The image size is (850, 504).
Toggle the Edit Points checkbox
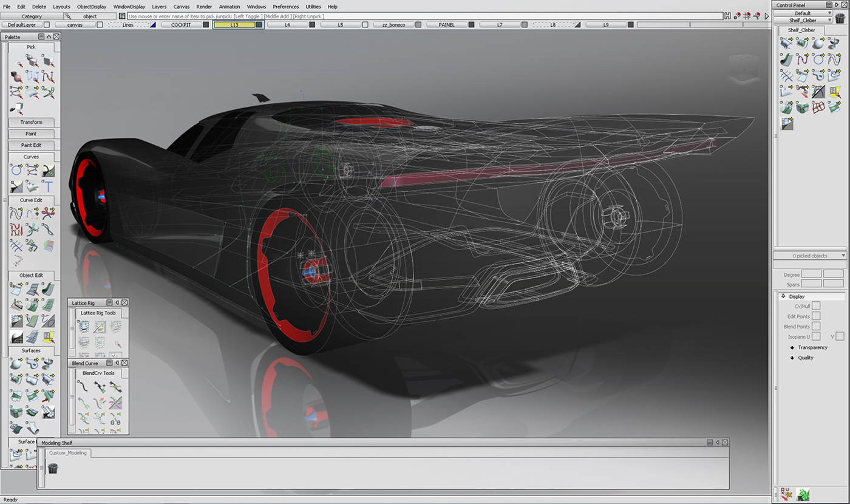coord(816,316)
